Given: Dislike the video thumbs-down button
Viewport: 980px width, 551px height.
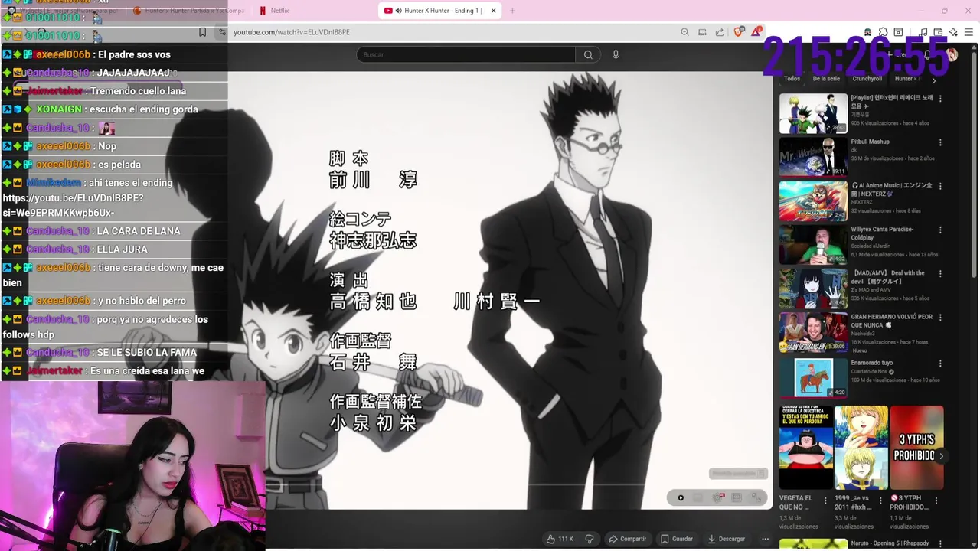Looking at the screenshot, I should pyautogui.click(x=590, y=539).
